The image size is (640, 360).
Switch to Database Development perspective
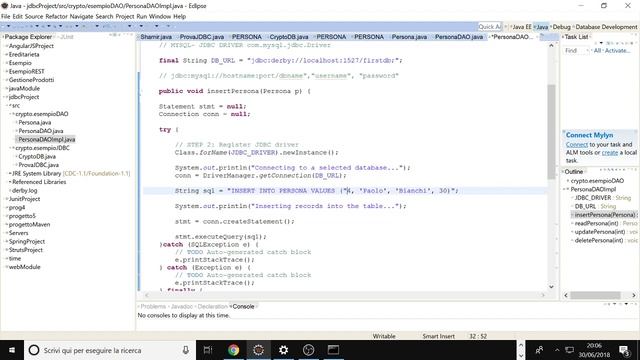coord(606,27)
